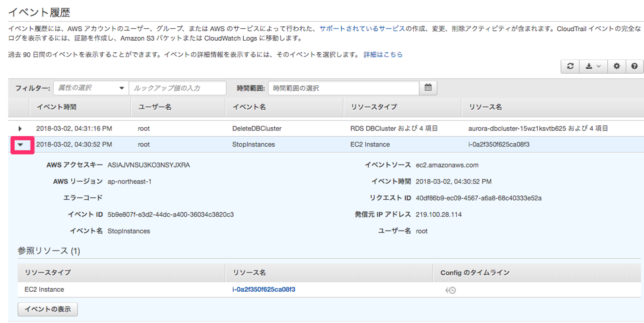
Task: Open the calendar date picker icon
Action: tap(428, 88)
